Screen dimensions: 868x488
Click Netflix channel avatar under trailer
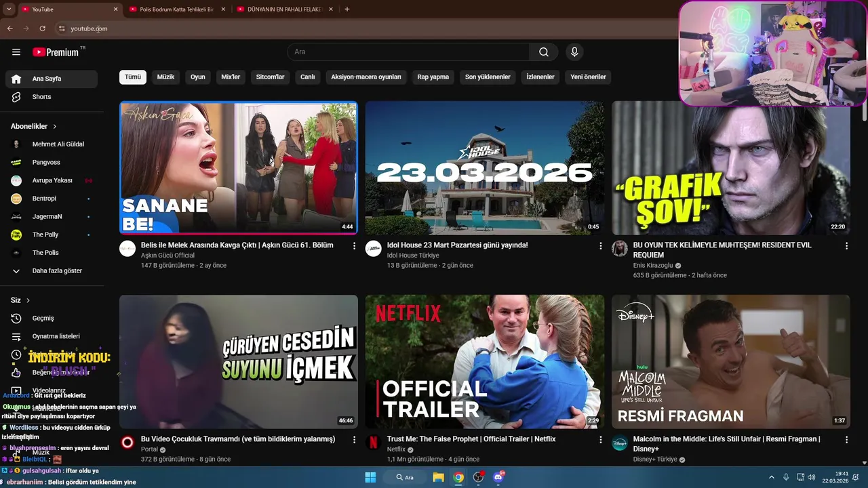[373, 443]
